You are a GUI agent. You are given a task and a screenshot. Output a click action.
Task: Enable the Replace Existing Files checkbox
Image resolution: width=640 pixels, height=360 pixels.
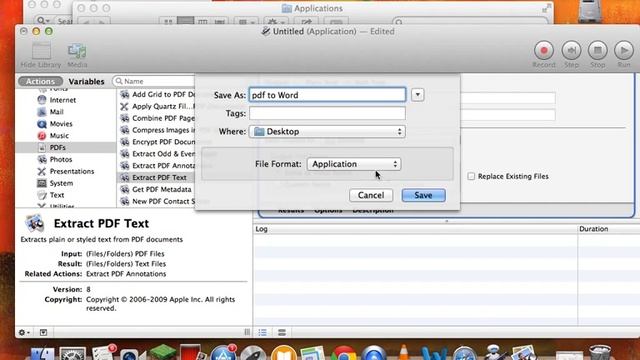click(x=471, y=176)
